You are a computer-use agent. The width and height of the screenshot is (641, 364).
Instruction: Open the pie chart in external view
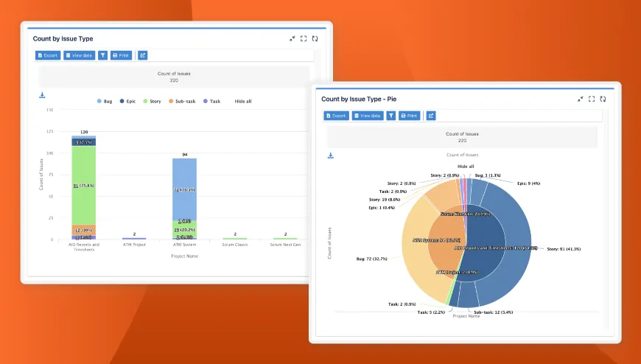[431, 116]
